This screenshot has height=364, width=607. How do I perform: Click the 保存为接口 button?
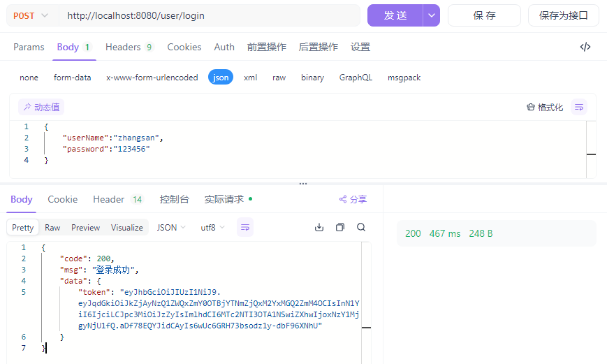(563, 15)
